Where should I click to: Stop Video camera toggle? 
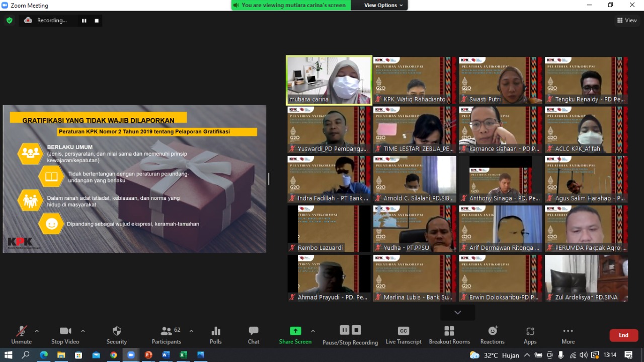coord(65,335)
